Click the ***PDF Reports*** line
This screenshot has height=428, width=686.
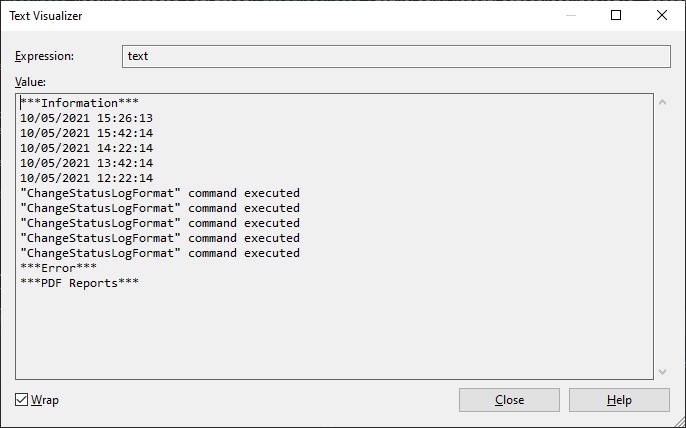click(x=80, y=283)
